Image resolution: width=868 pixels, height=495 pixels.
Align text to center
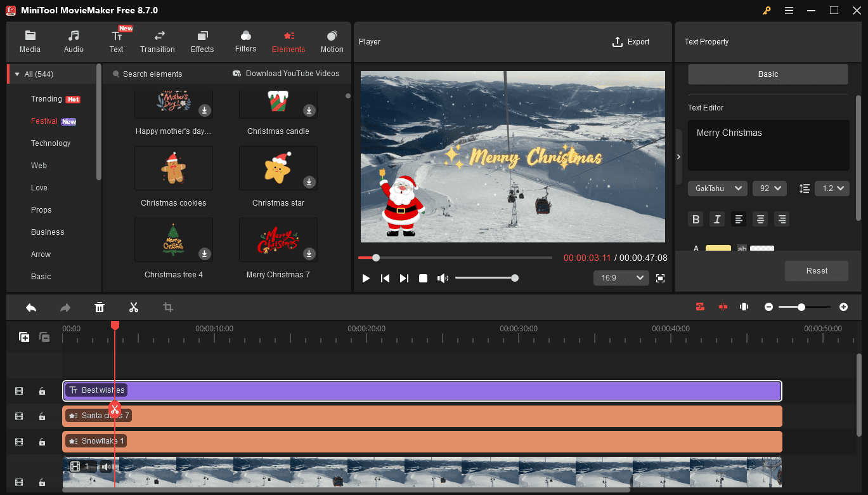(x=760, y=219)
